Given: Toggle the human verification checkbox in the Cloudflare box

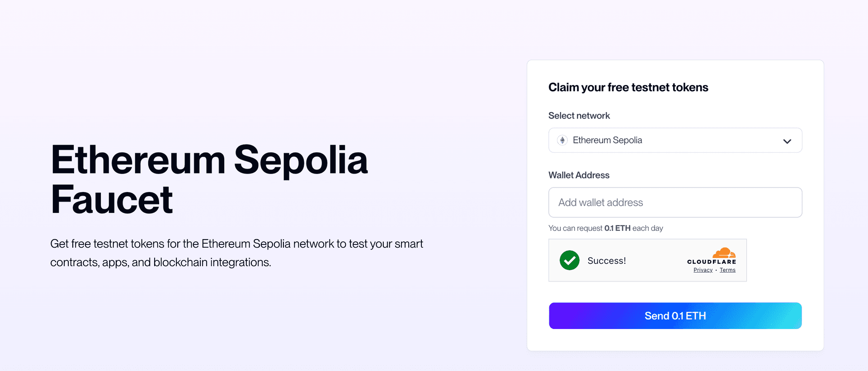Looking at the screenshot, I should pyautogui.click(x=569, y=260).
